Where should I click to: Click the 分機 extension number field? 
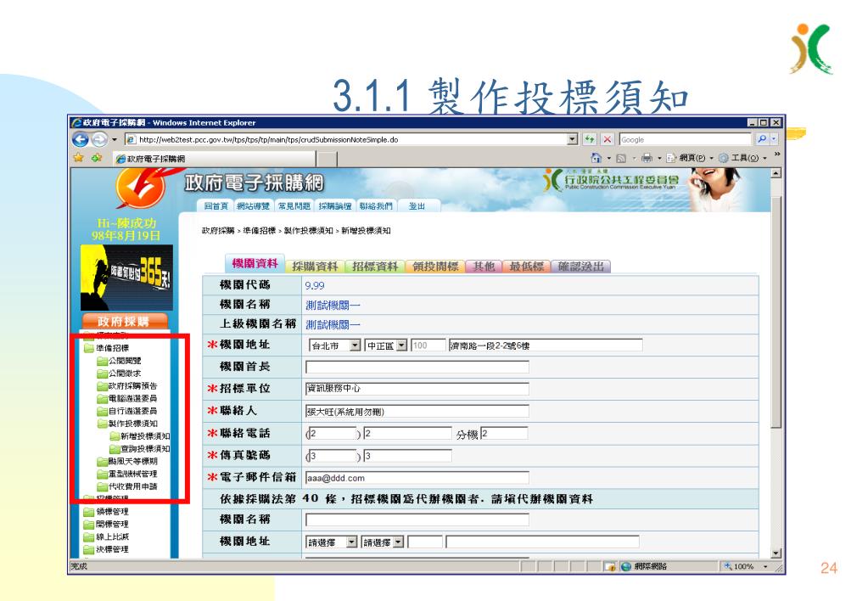pos(504,433)
